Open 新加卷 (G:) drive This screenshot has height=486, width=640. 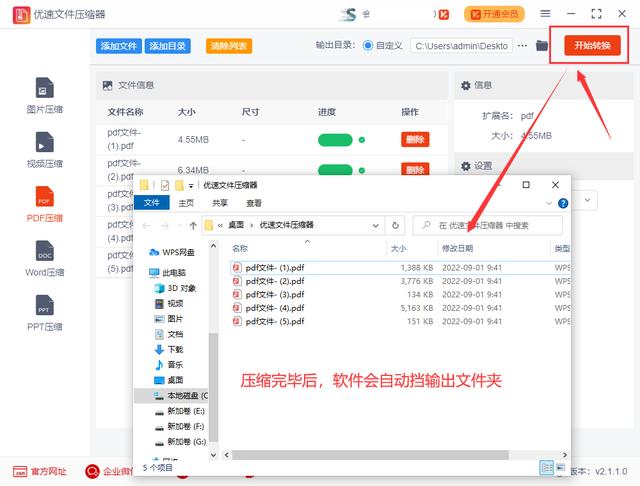tap(180, 442)
